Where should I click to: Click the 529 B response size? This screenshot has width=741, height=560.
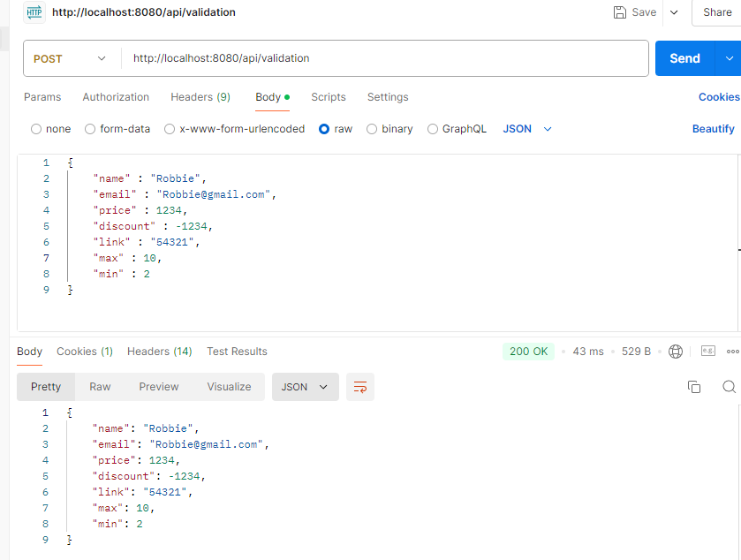click(636, 352)
